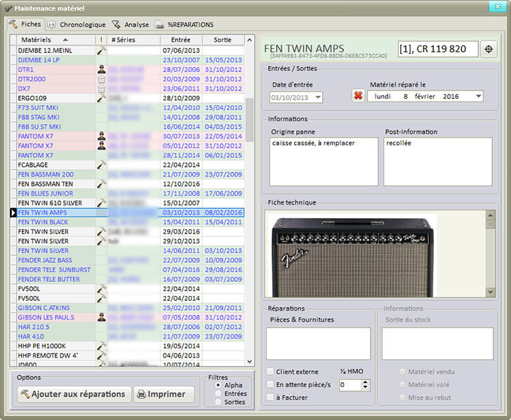Enable the Client externe checkbox
Image resolution: width=511 pixels, height=420 pixels.
270,372
